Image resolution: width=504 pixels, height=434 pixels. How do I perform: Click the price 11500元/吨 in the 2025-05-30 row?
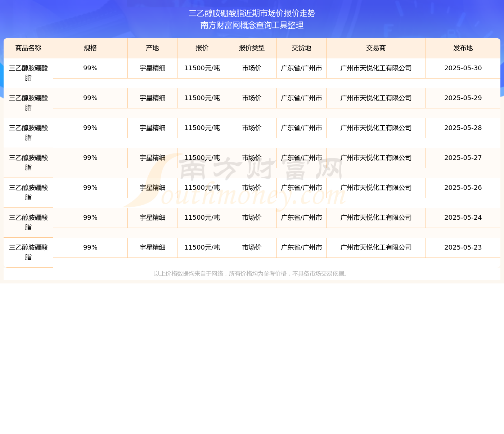coord(202,68)
